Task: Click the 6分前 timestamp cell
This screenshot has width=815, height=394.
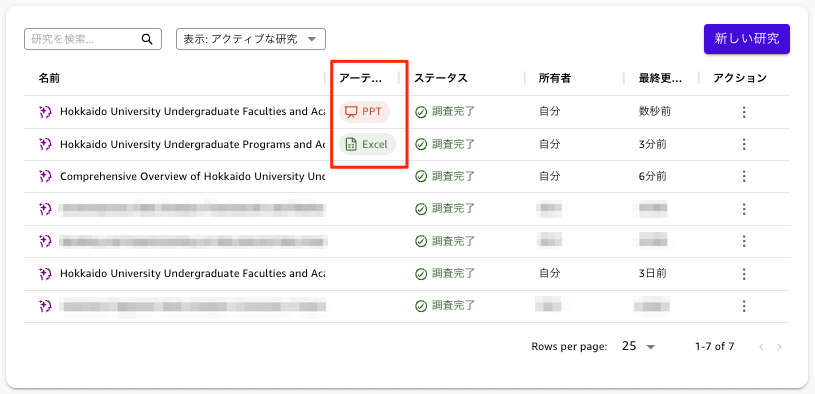Action: pos(652,177)
